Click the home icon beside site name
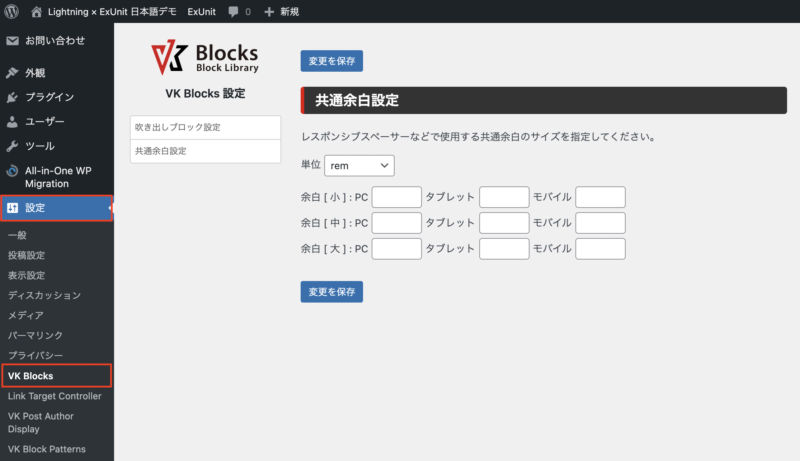The image size is (800, 461). pyautogui.click(x=37, y=11)
